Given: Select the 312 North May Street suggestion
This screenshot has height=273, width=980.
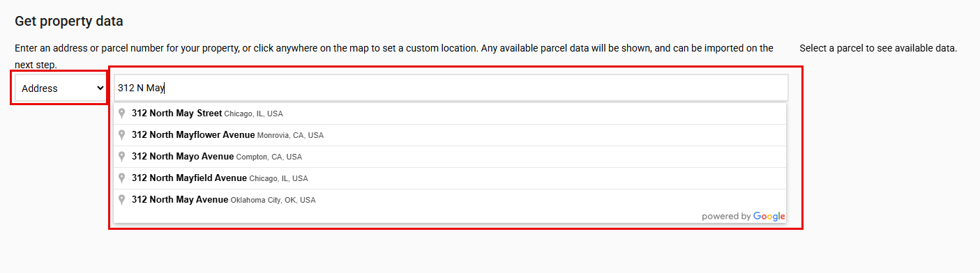Looking at the screenshot, I should coord(450,114).
